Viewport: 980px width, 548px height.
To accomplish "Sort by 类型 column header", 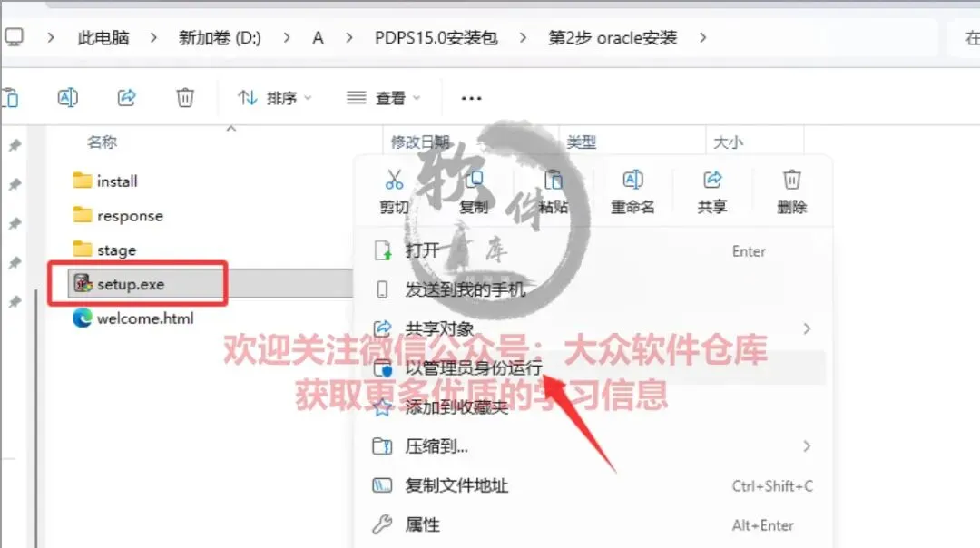I will tap(582, 142).
